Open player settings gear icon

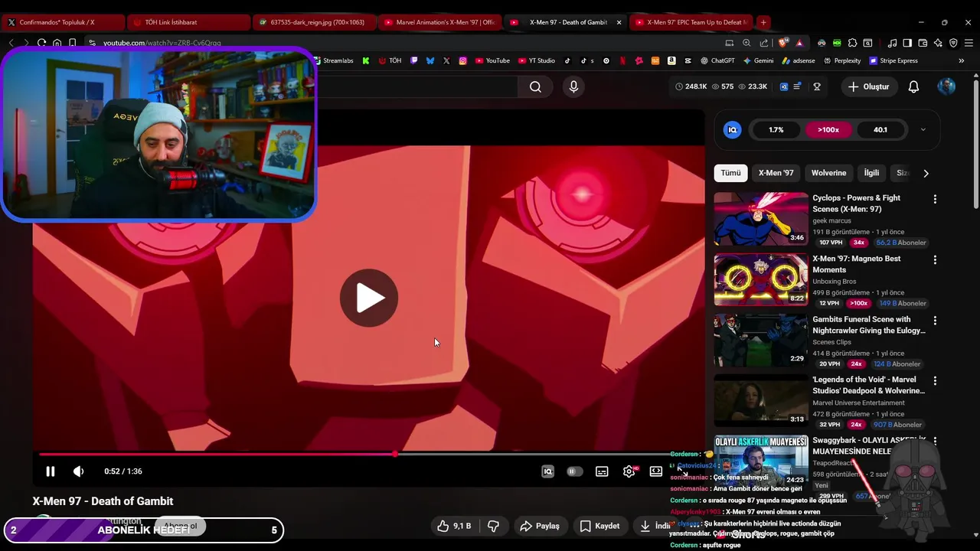[x=629, y=471]
